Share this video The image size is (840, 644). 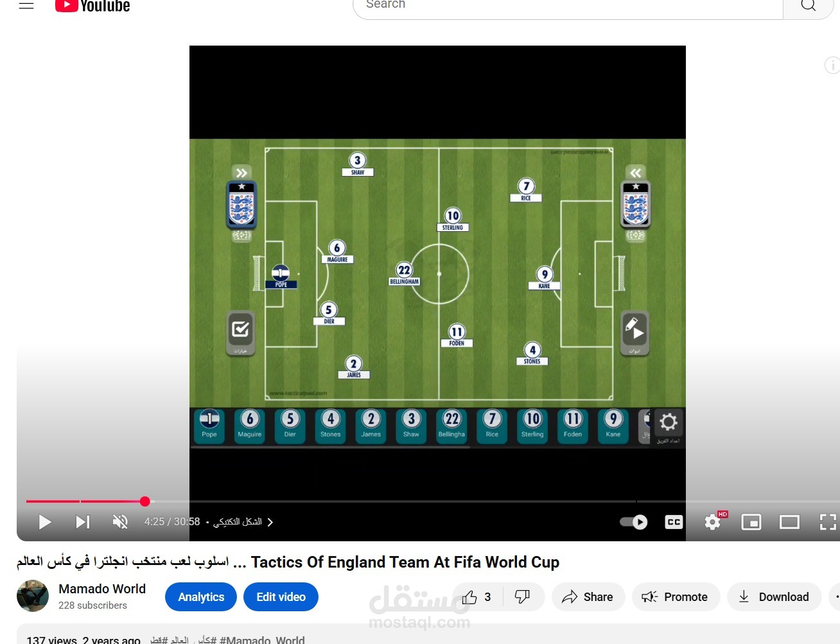588,597
